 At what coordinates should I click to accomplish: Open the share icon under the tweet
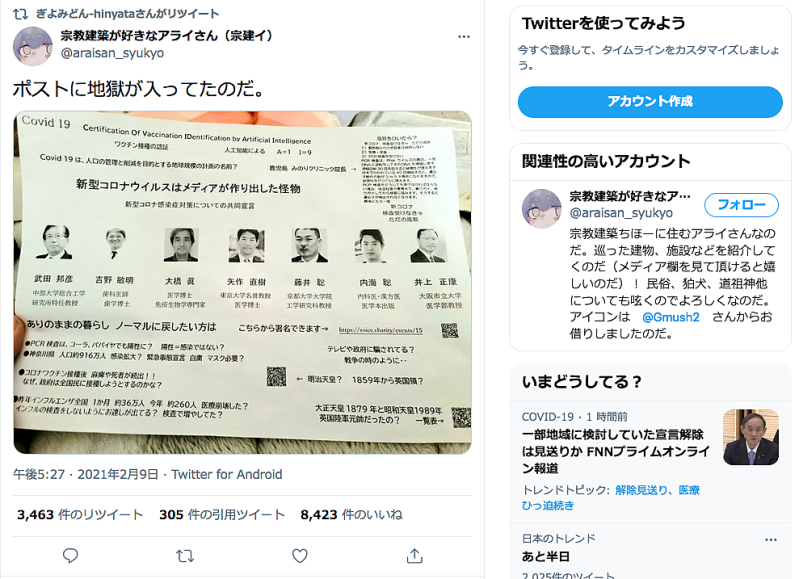[x=415, y=556]
